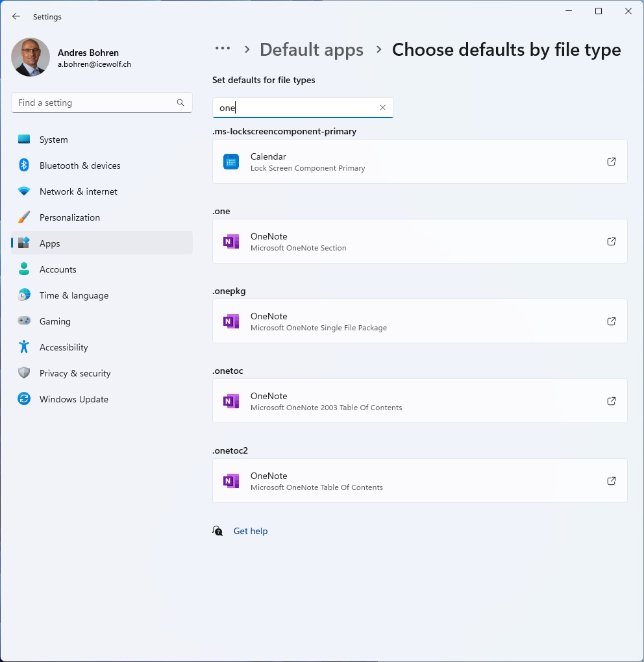The width and height of the screenshot is (644, 662).
Task: Click the OneNote icon in .onepkg row
Action: 231,321
